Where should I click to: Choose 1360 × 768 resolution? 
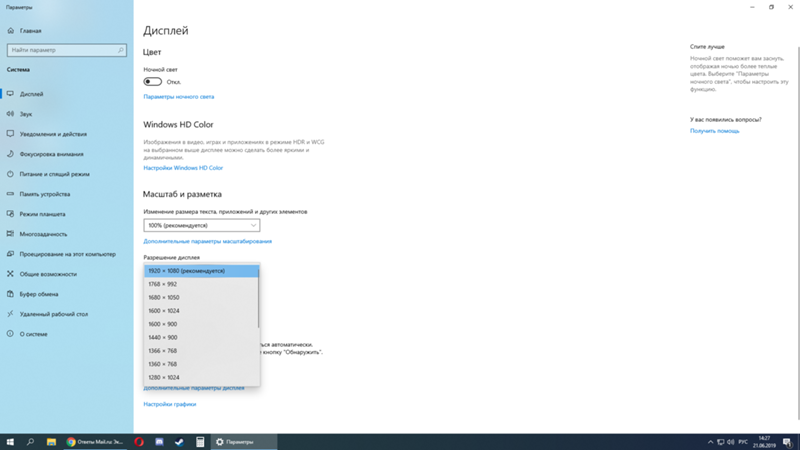[201, 364]
